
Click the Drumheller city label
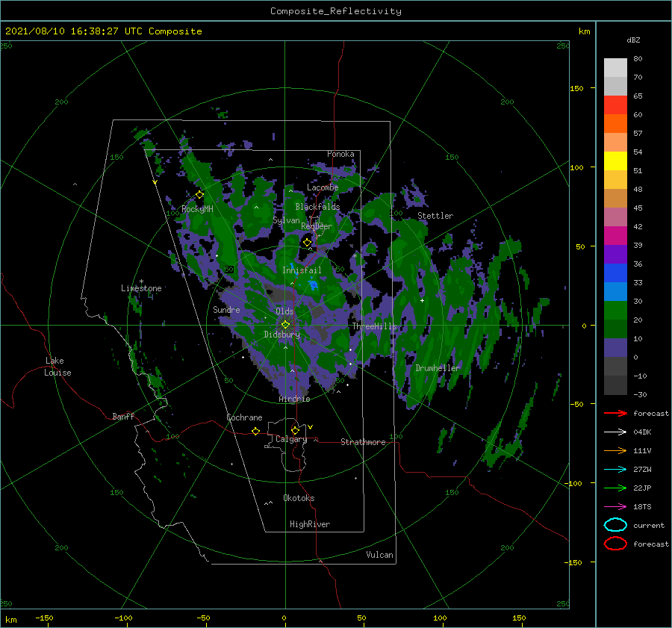click(438, 368)
